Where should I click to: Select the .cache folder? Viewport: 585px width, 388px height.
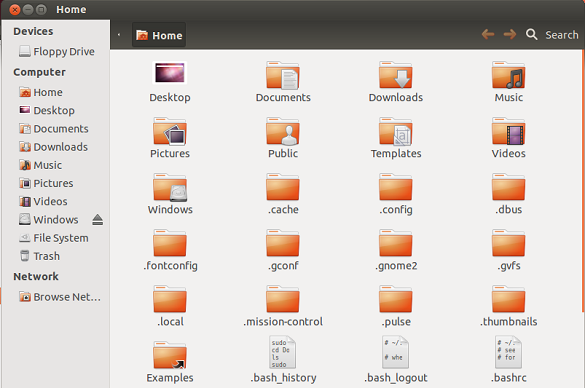pos(283,187)
